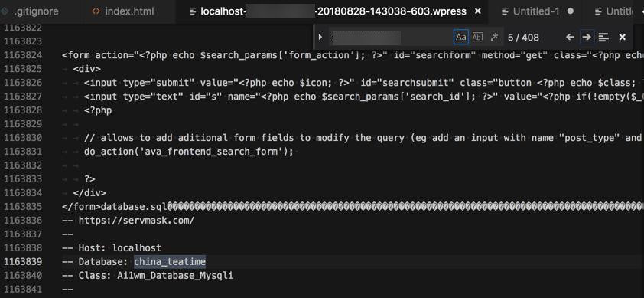Open the servmask.com link
Image resolution: width=644 pixels, height=298 pixels.
point(136,220)
